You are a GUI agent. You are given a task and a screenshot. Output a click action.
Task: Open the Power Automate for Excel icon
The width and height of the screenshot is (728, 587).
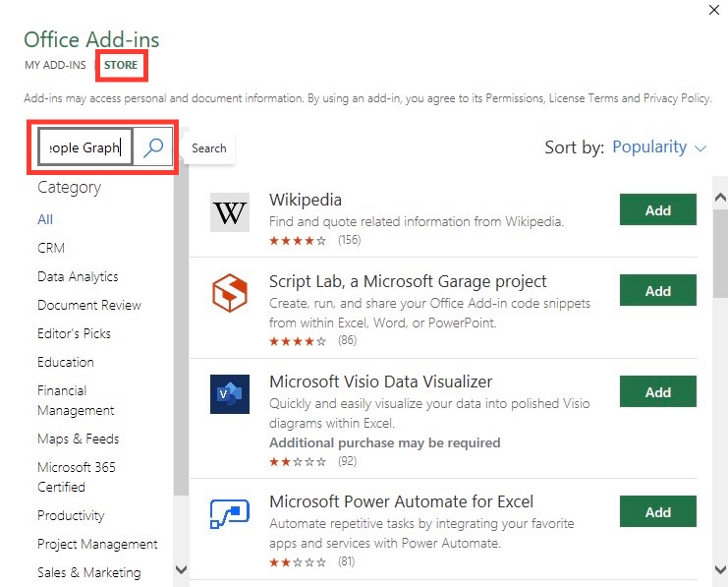tap(230, 514)
